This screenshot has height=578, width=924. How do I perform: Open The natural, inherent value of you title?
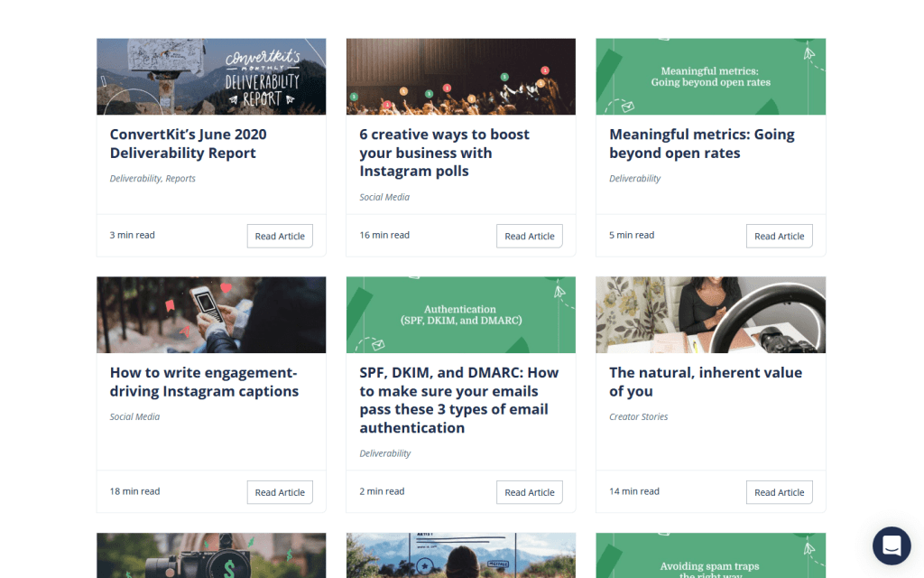point(705,382)
